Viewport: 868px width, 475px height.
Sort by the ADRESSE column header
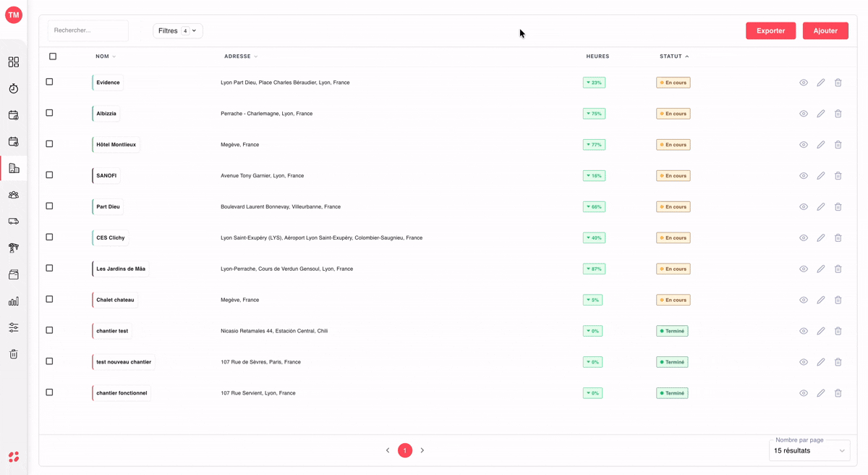[241, 56]
